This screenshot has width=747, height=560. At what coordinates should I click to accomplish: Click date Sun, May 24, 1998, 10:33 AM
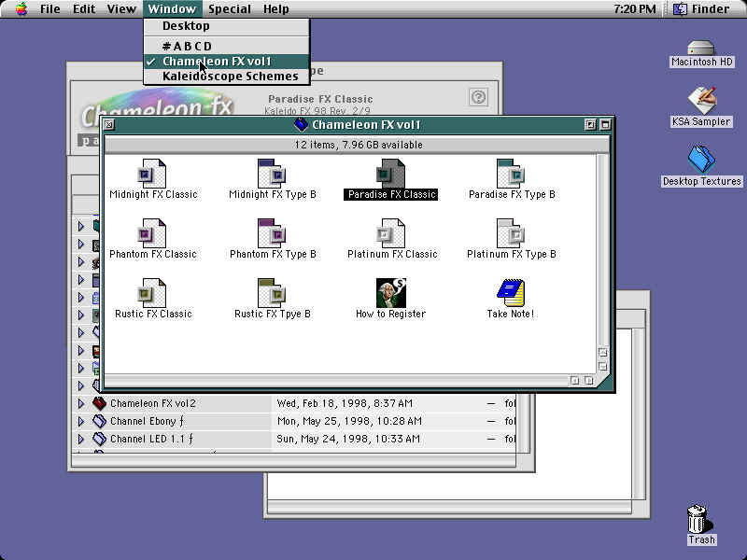348,439
